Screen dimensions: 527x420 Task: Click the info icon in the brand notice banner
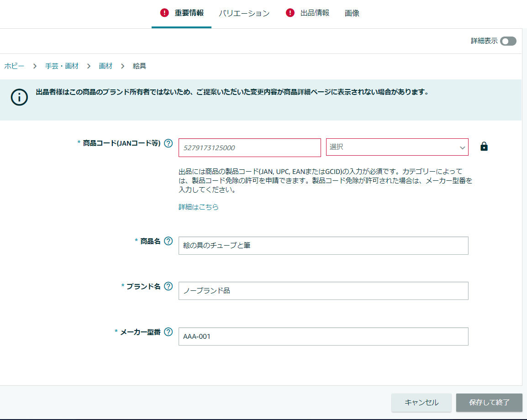coord(19,97)
